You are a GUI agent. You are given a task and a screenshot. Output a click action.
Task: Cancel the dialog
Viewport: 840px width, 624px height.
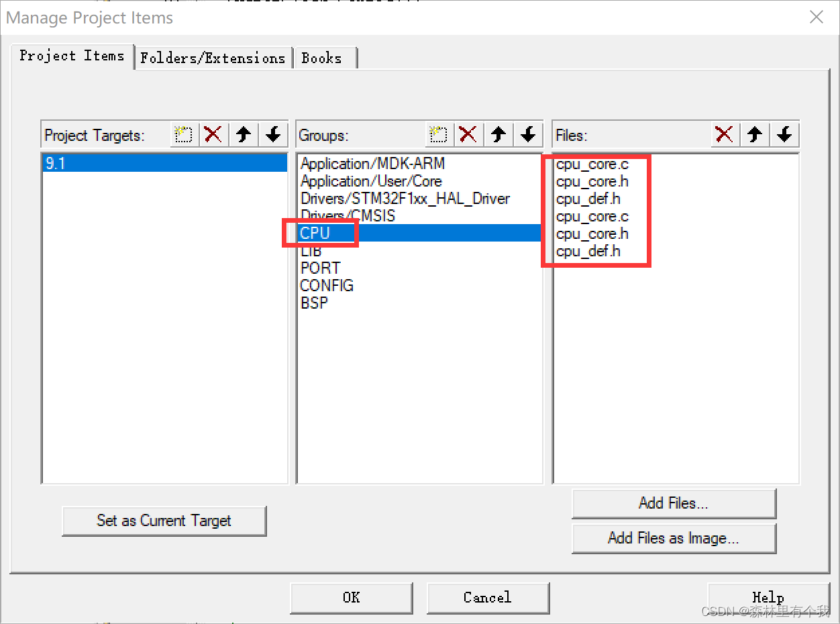488,598
